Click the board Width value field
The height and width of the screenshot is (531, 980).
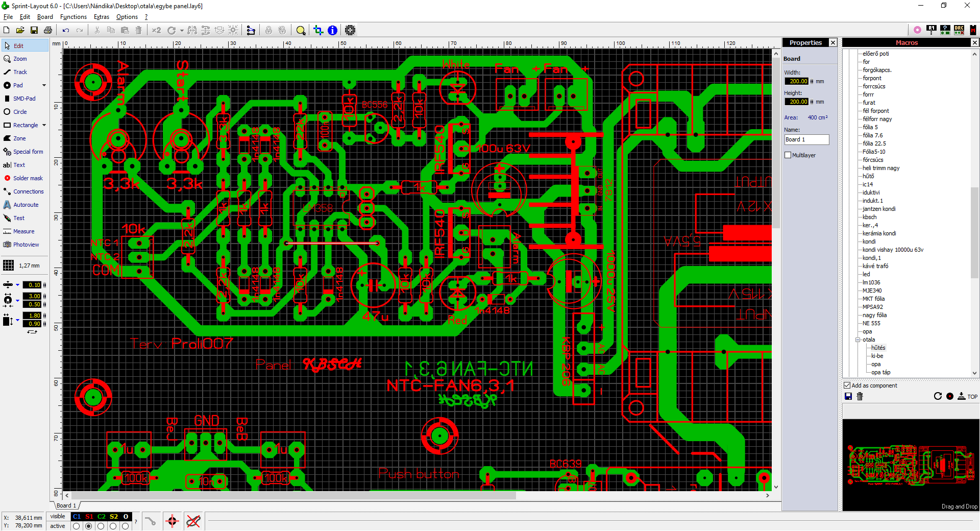[796, 81]
